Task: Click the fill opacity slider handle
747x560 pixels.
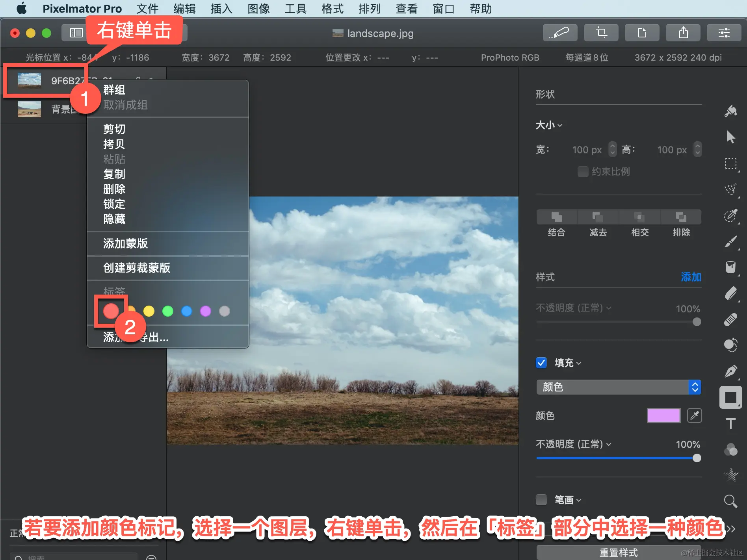Action: tap(697, 458)
